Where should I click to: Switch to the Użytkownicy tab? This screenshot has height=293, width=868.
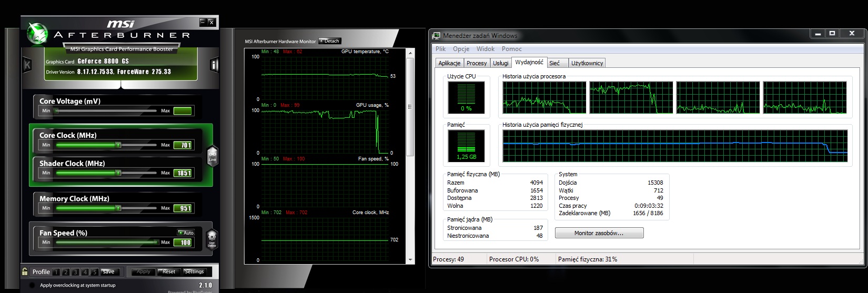[587, 63]
